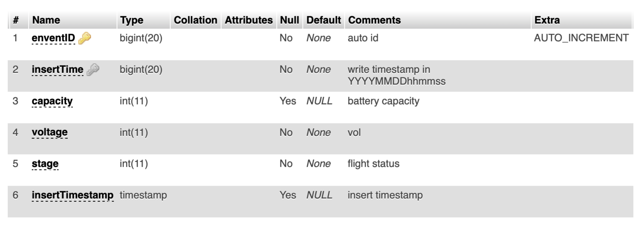Viewport: 644px width, 229px height.
Task: Open the stage column name
Action: pos(45,164)
